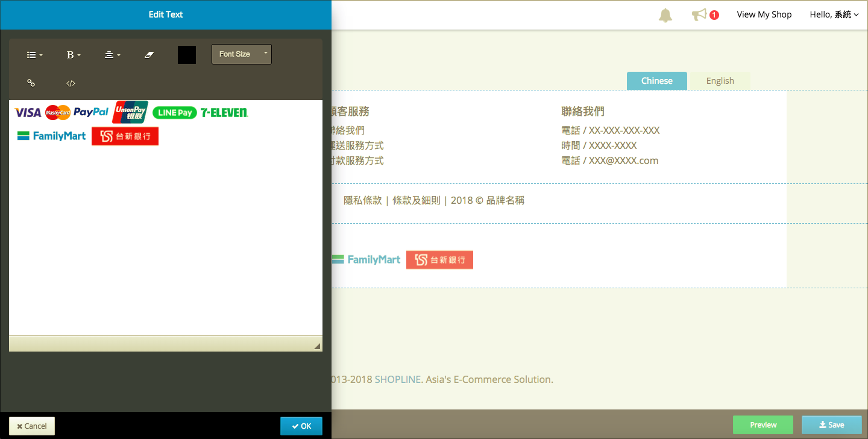Toggle the HTML code view
The height and width of the screenshot is (439, 868).
[x=71, y=83]
